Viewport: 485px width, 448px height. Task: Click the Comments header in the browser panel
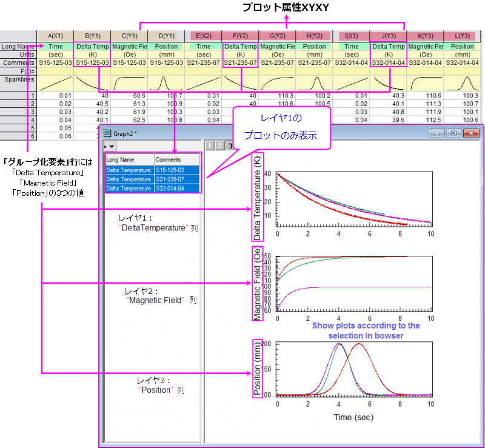tap(177, 159)
